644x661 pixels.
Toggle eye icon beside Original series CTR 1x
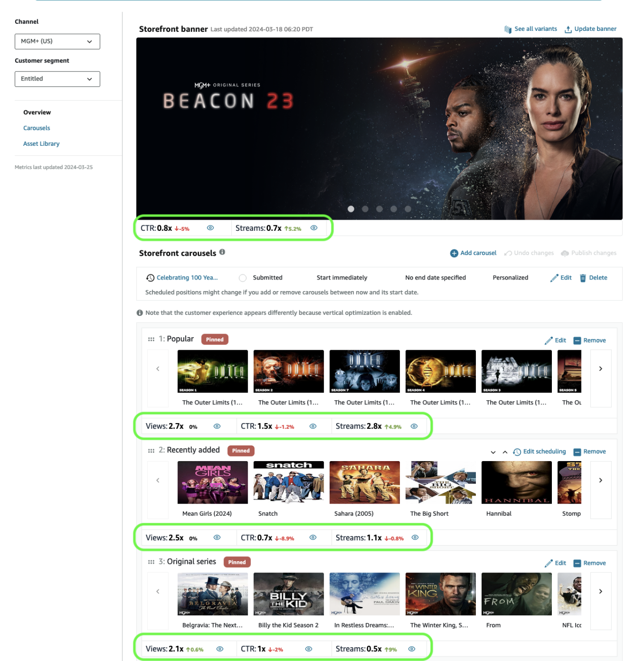coord(309,649)
